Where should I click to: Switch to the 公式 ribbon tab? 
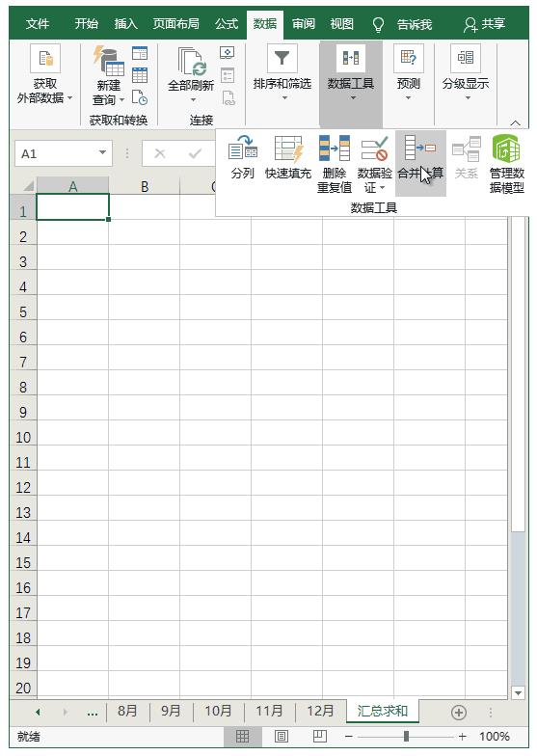227,23
